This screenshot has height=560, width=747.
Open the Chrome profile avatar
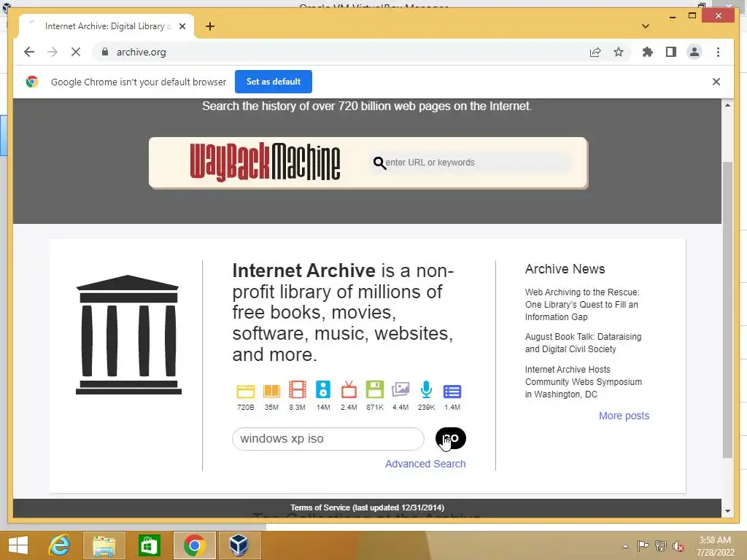[694, 52]
